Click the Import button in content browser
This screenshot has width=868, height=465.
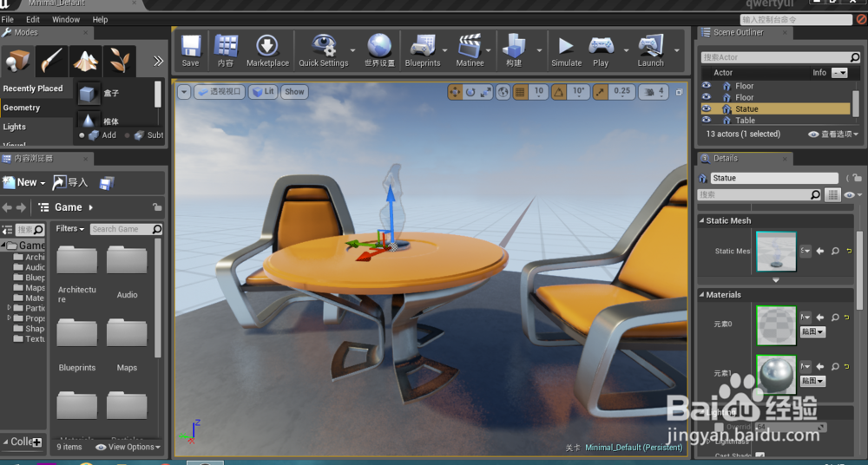point(70,182)
